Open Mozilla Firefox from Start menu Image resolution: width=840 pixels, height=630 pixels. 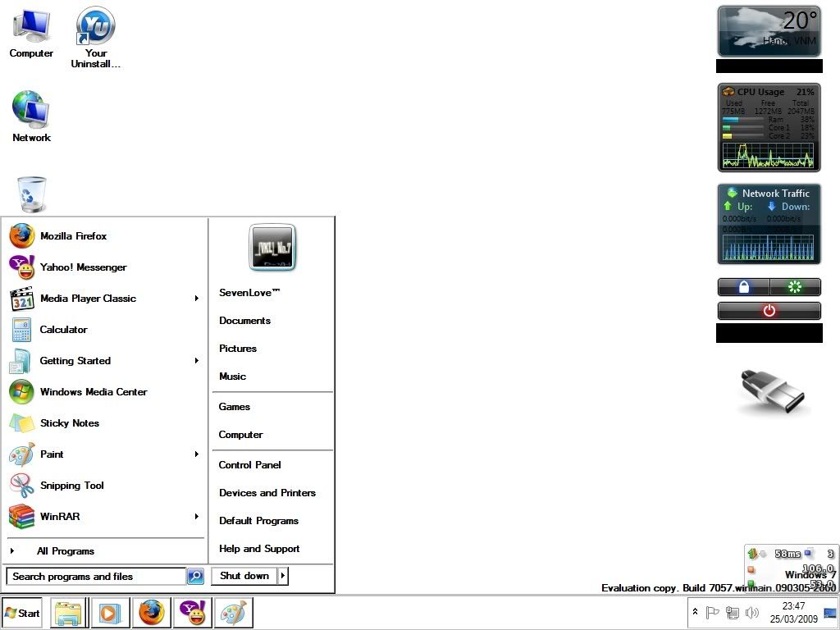(x=73, y=236)
